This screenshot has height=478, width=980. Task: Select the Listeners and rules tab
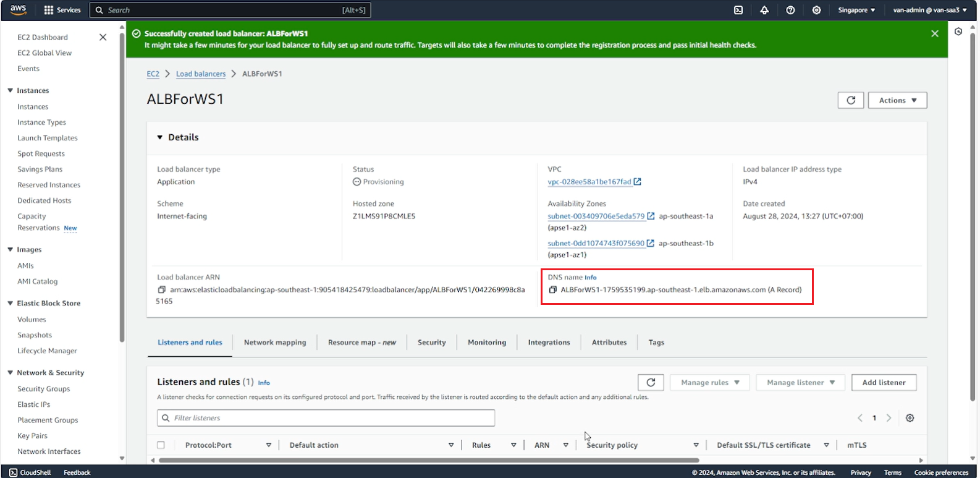point(190,343)
